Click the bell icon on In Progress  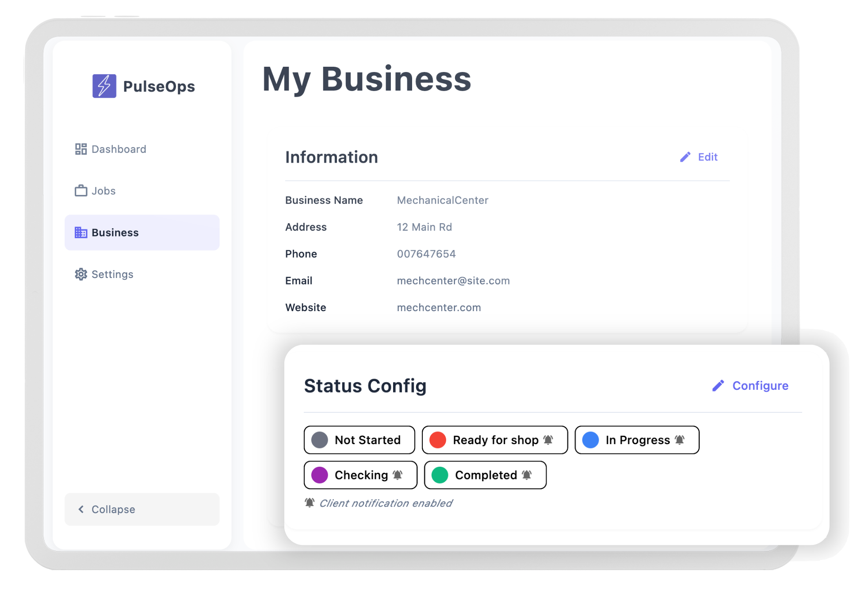[680, 440]
